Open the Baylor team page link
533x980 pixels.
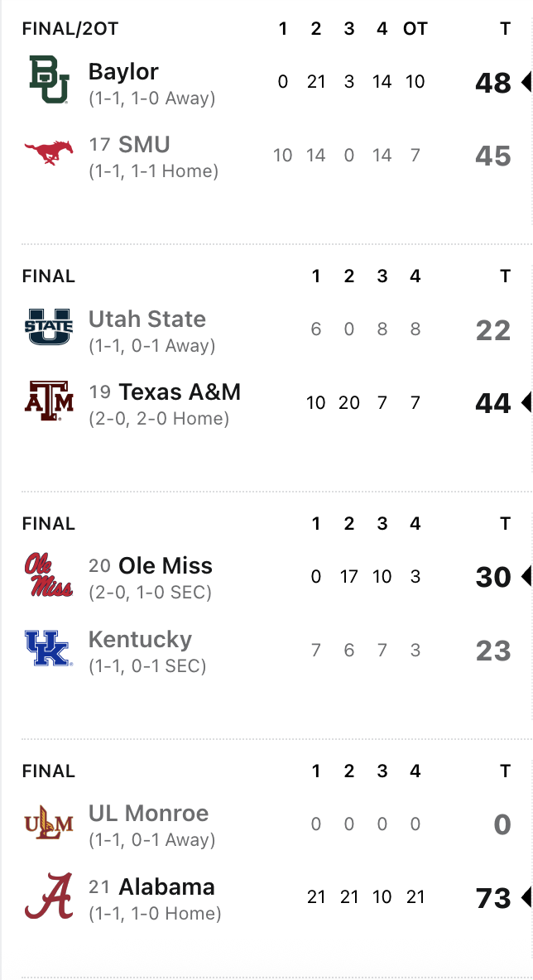[x=123, y=71]
